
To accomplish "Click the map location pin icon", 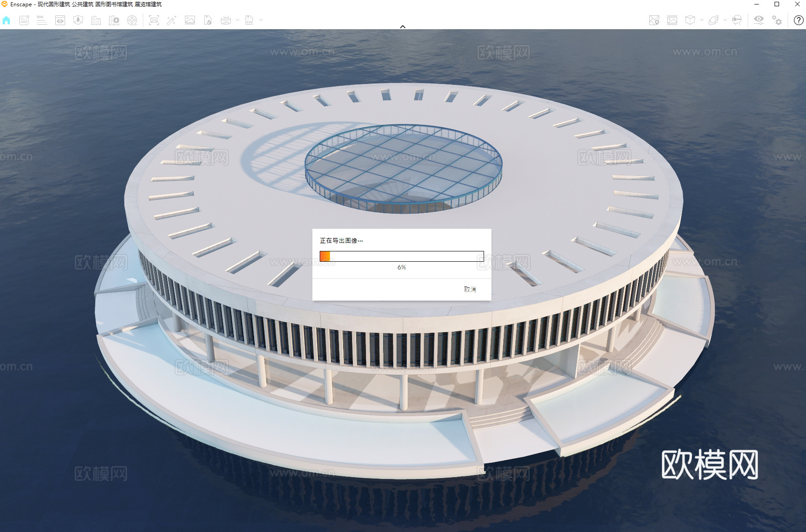I will (654, 20).
